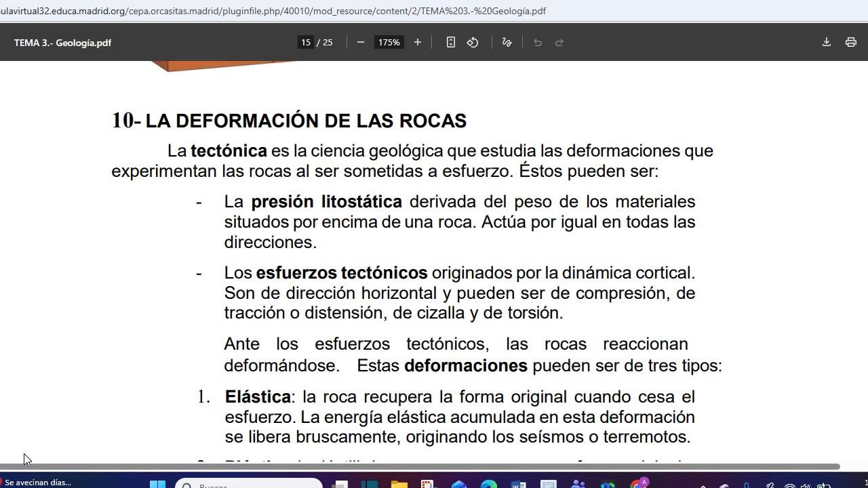Undo the last annotation
This screenshot has height=488, width=868.
point(538,42)
